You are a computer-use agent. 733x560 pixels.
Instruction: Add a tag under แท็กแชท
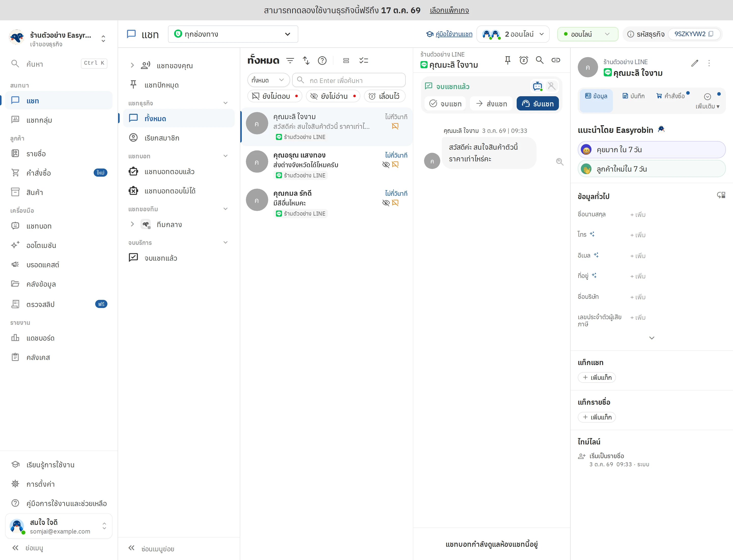click(597, 378)
